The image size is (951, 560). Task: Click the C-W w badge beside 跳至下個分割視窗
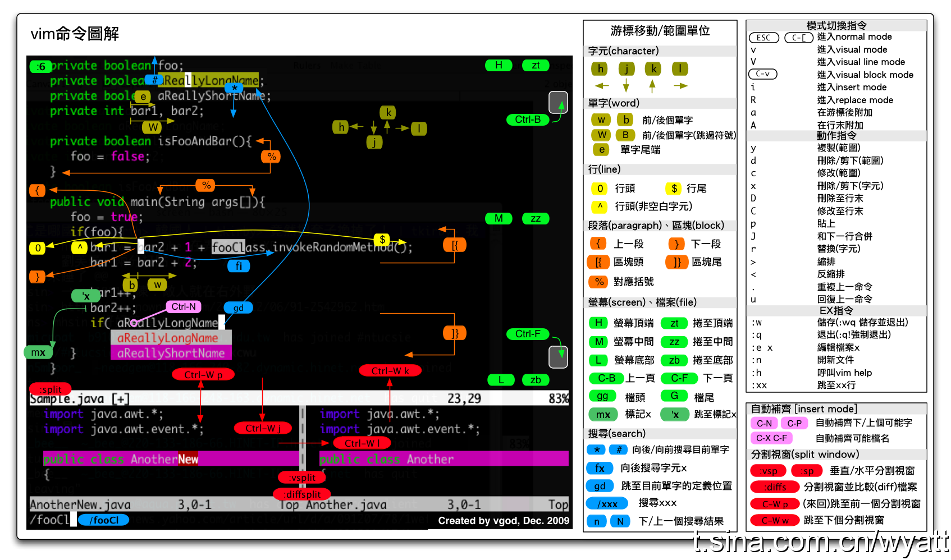coord(775,520)
